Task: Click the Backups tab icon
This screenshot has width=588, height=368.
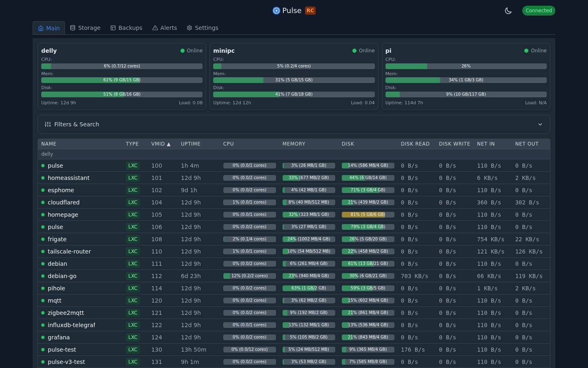Action: coord(113,28)
